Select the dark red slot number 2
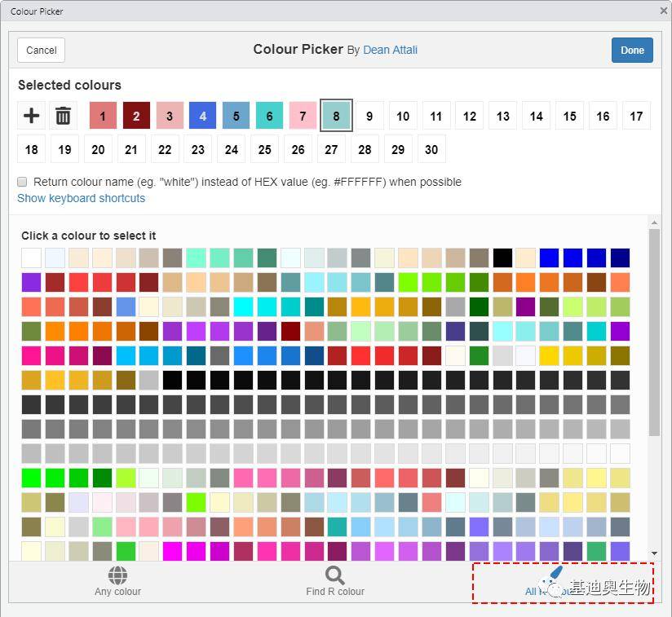 coord(136,116)
